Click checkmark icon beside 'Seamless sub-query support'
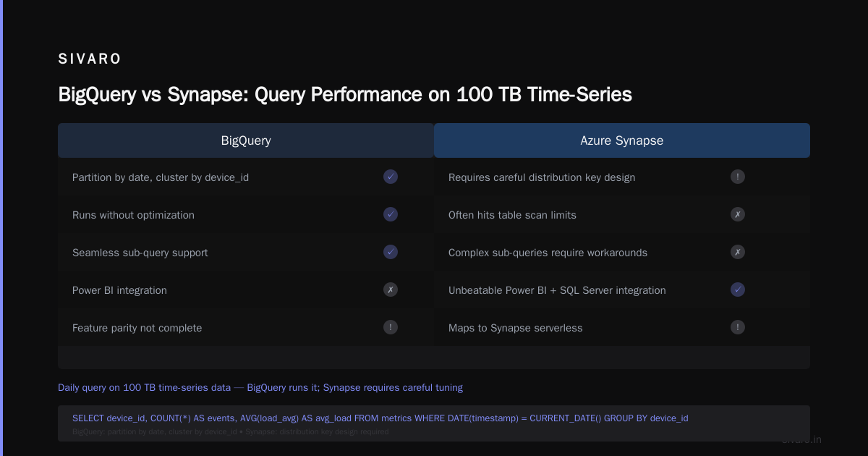868x456 pixels. [391, 252]
